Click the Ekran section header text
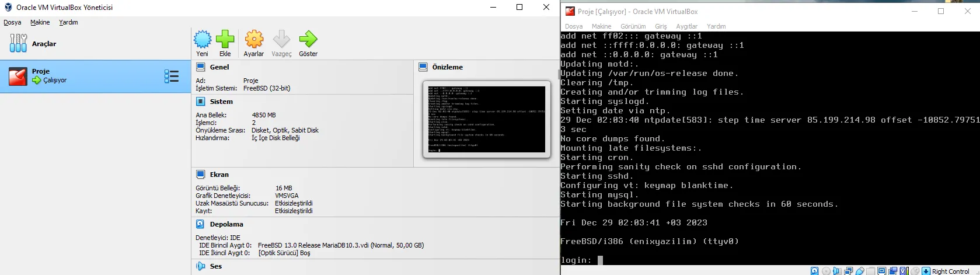The height and width of the screenshot is (275, 980). 219,175
